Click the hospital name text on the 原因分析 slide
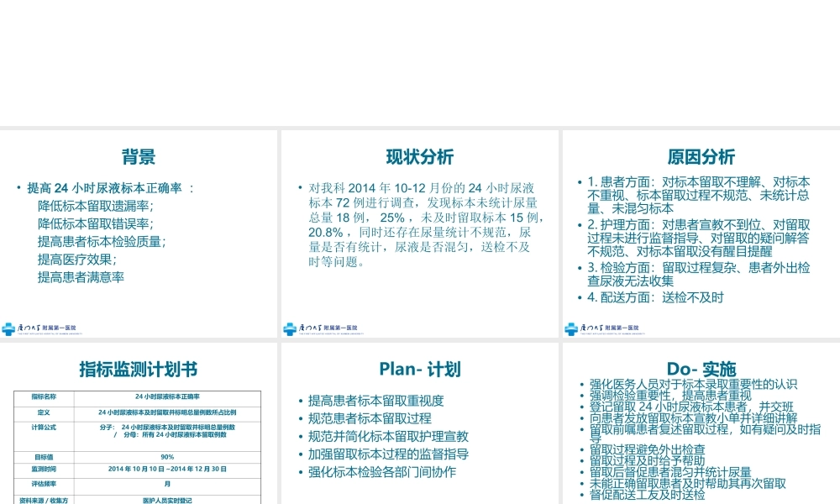The image size is (840, 504). point(607,328)
